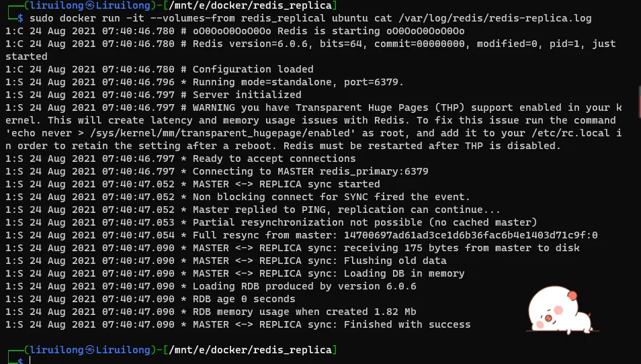Image resolution: width=641 pixels, height=364 pixels.
Task: Click the "Running mode=standalone, port=6379" line
Action: coord(298,82)
